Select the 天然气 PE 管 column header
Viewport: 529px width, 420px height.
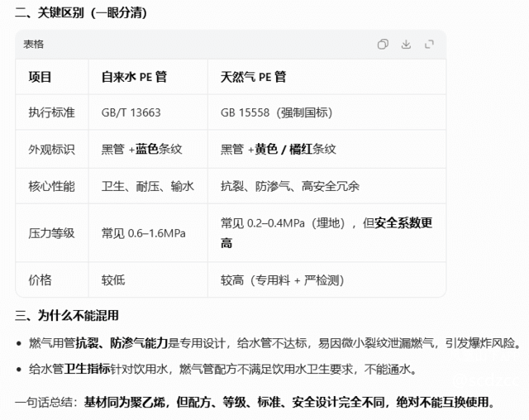(253, 77)
